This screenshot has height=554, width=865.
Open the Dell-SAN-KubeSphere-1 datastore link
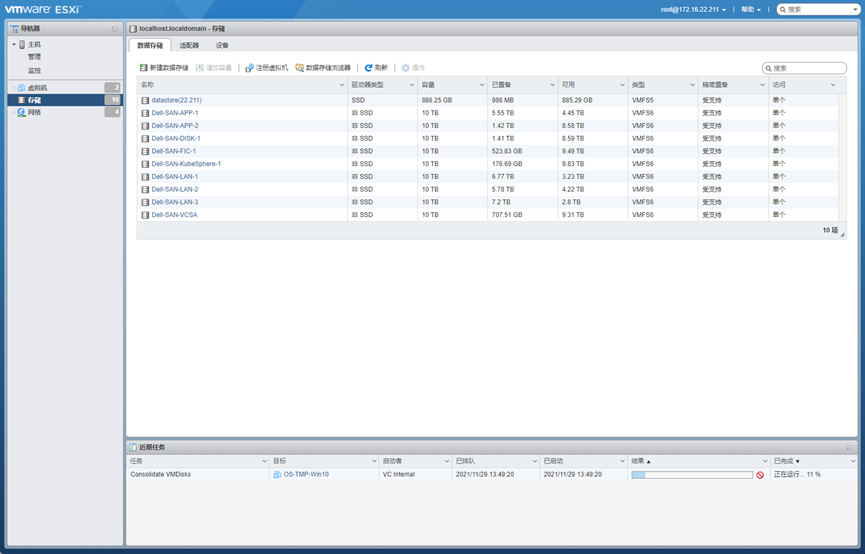click(x=186, y=164)
